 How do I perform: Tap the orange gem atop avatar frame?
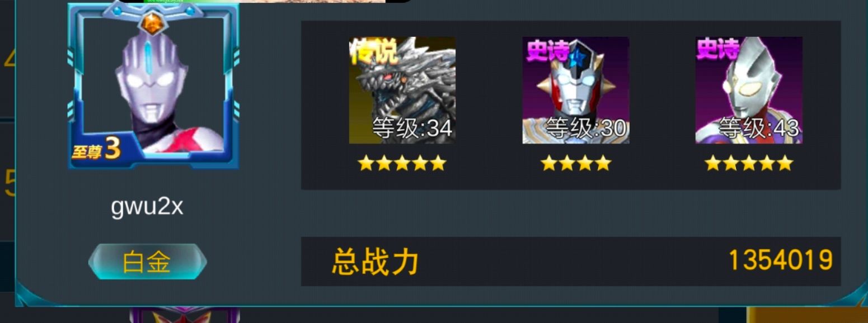(x=152, y=22)
